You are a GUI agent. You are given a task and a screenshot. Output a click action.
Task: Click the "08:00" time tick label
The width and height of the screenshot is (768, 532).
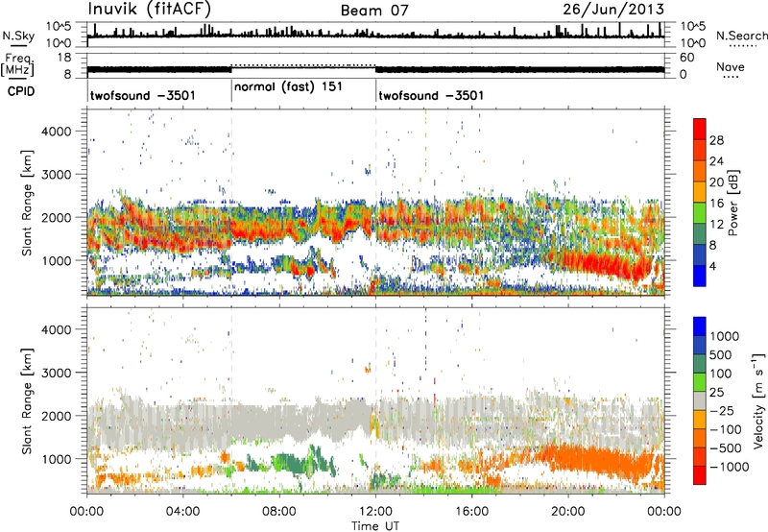click(279, 512)
